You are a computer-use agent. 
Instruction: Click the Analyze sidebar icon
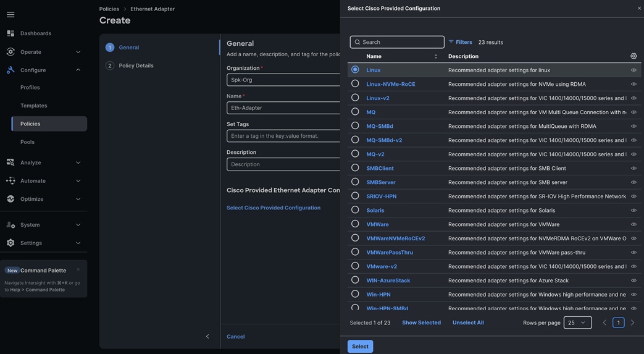[x=10, y=162]
